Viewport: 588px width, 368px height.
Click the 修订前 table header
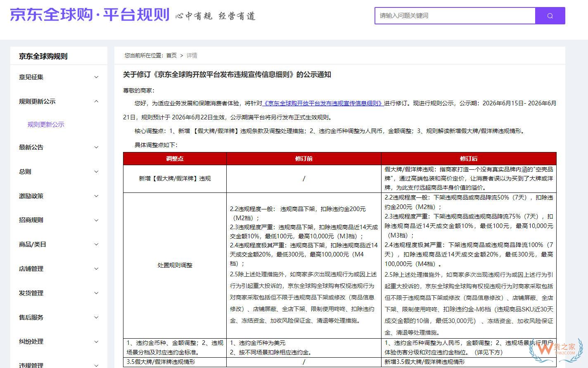[304, 159]
